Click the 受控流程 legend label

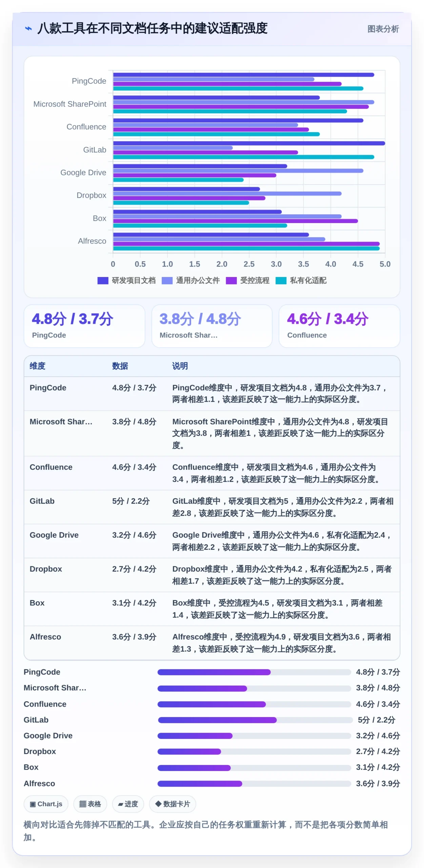click(x=255, y=280)
